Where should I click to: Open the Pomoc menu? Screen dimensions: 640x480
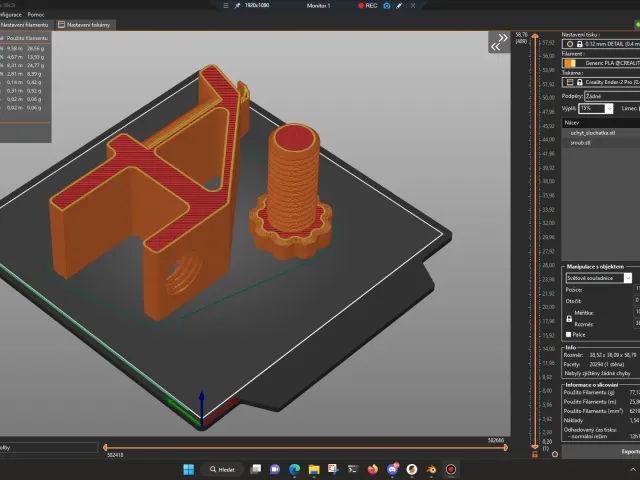click(x=36, y=15)
